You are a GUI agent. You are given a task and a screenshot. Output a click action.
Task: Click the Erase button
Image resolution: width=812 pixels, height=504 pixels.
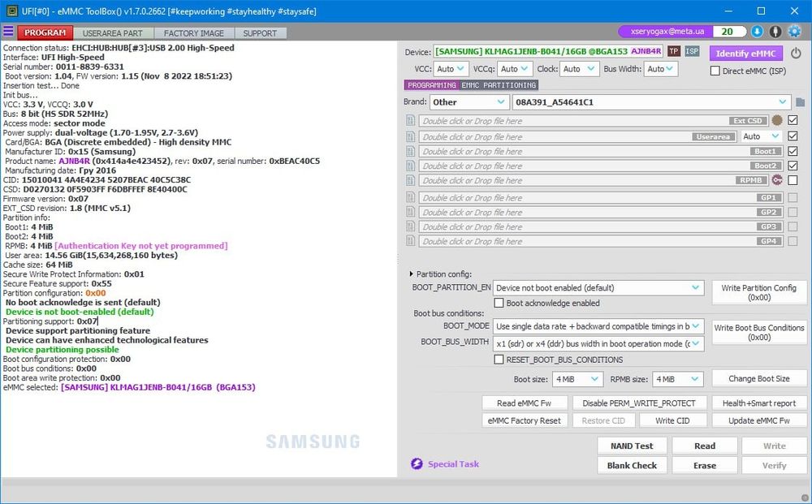(x=704, y=465)
